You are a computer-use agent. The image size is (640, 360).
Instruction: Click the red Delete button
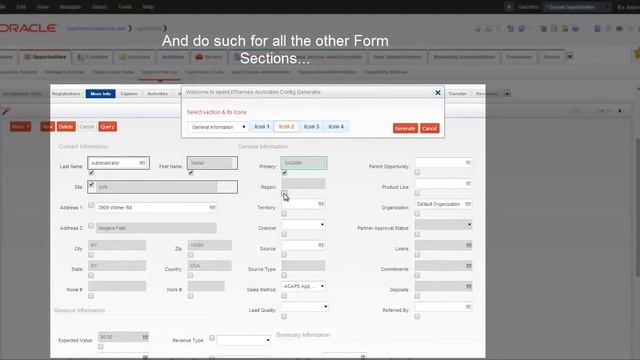click(x=66, y=127)
